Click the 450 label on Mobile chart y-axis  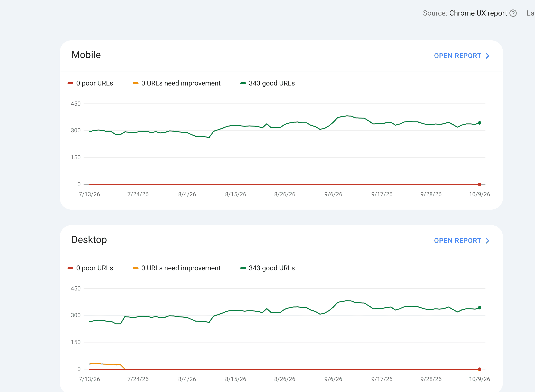[76, 104]
